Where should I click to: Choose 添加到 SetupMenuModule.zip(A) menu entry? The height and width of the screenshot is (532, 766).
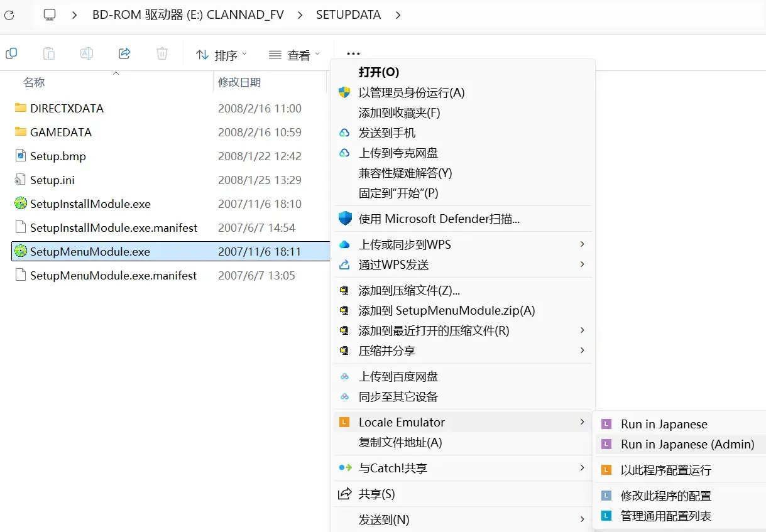pyautogui.click(x=462, y=310)
